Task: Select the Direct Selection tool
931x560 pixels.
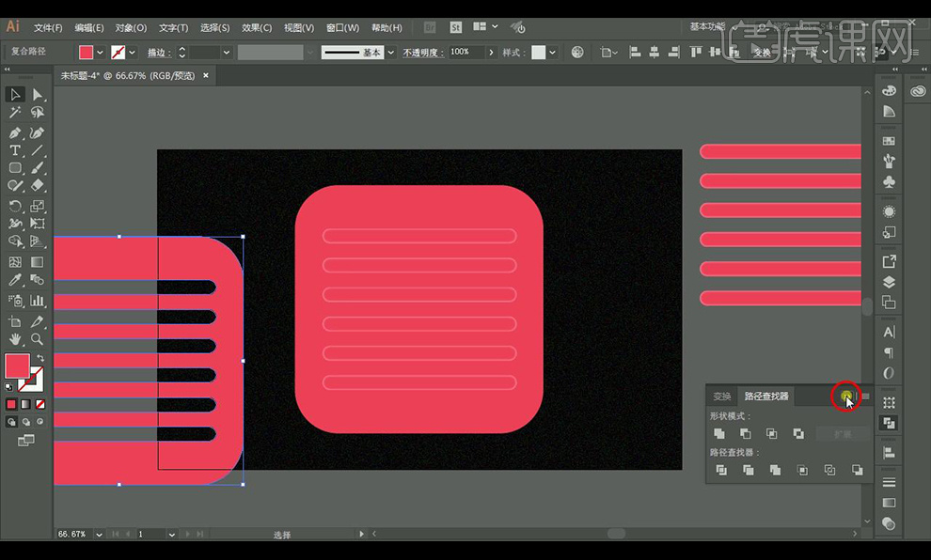Action: (38, 94)
